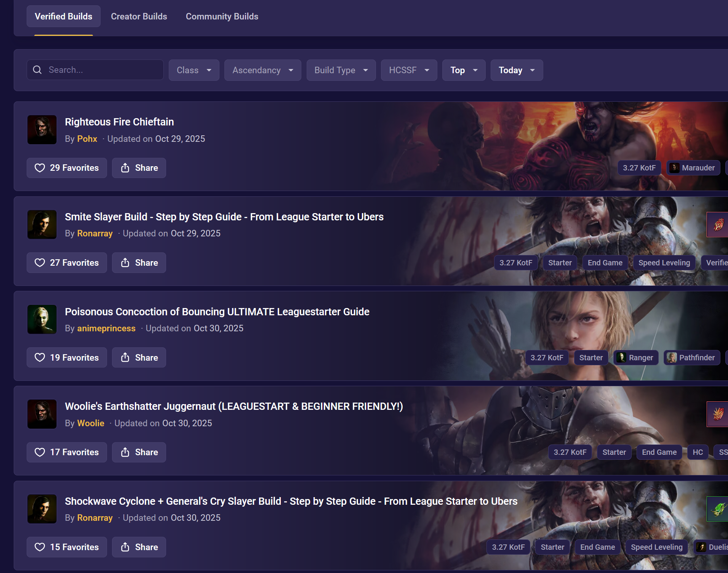Share the Righteous Fire Chieftain build
The height and width of the screenshot is (573, 728).
[x=139, y=168]
